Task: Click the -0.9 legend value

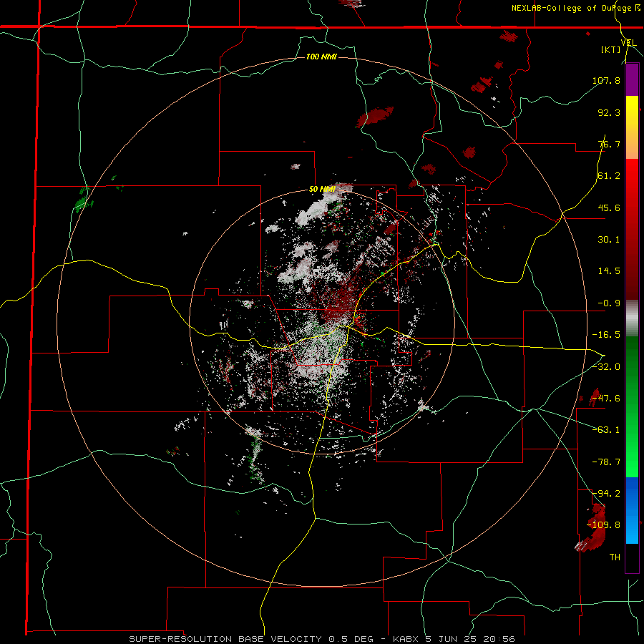Action: 609,303
